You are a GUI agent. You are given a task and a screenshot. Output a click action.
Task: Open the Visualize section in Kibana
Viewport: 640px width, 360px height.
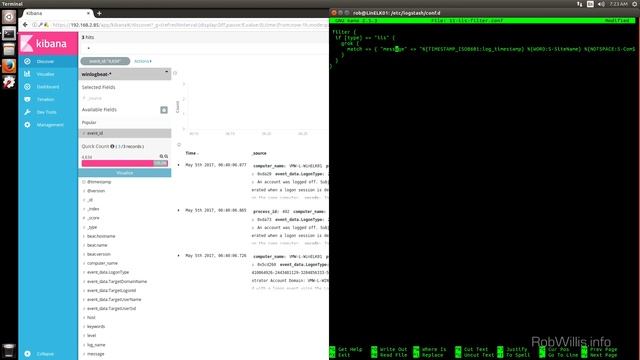[x=48, y=74]
